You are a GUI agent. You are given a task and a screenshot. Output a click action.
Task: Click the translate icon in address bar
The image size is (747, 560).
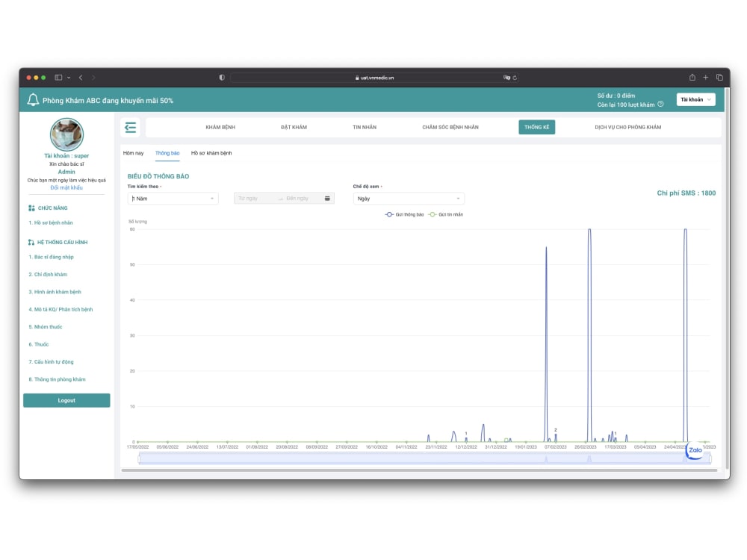point(506,78)
